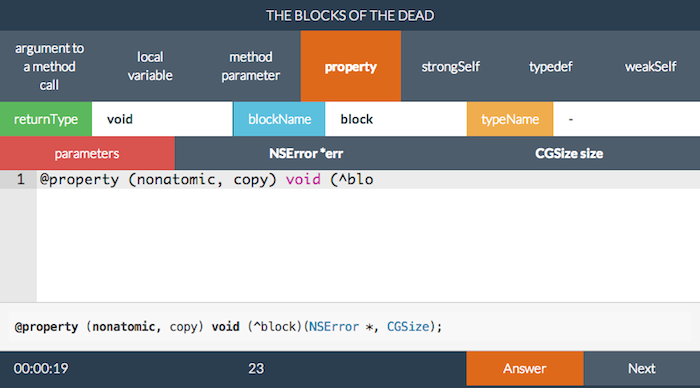Click line number 1 in the gutter
This screenshot has width=700, height=388.
[20, 179]
